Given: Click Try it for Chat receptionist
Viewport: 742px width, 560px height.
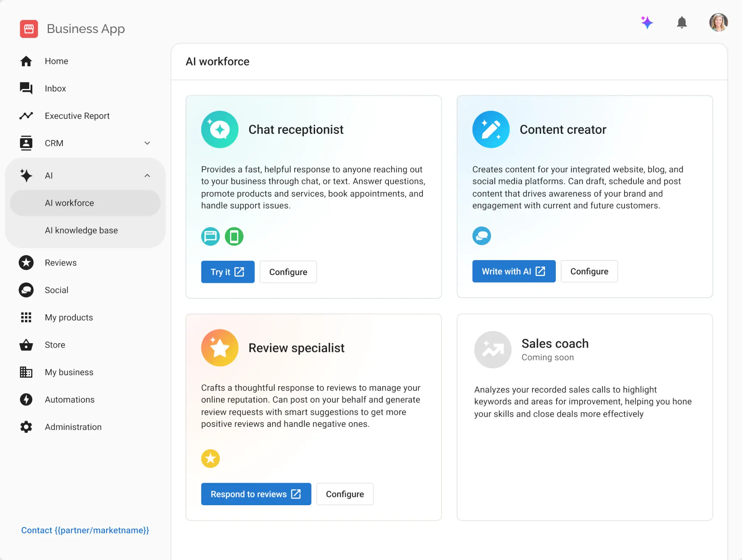Looking at the screenshot, I should click(x=228, y=272).
